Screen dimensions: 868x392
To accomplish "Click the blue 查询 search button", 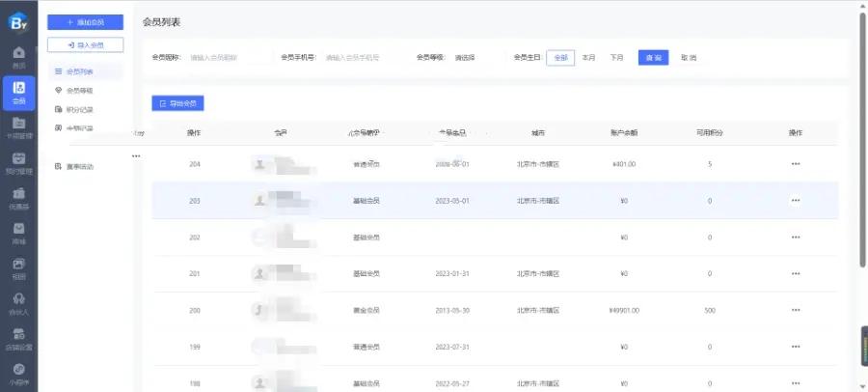I will pos(653,58).
